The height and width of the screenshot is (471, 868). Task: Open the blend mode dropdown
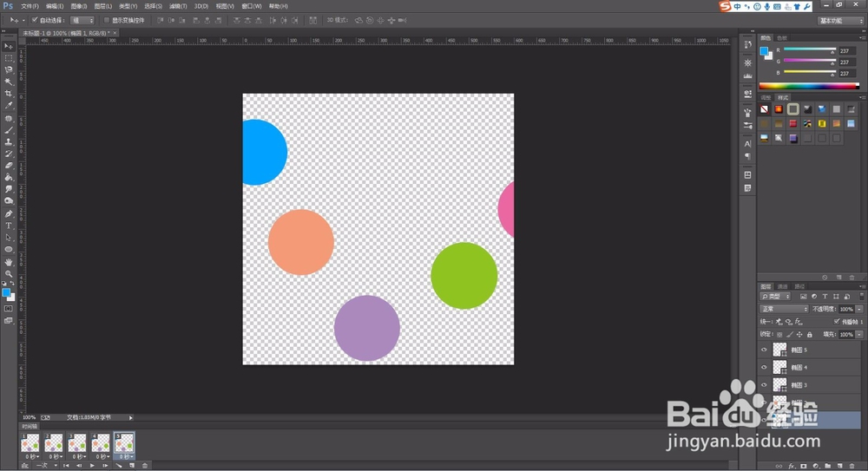point(784,309)
